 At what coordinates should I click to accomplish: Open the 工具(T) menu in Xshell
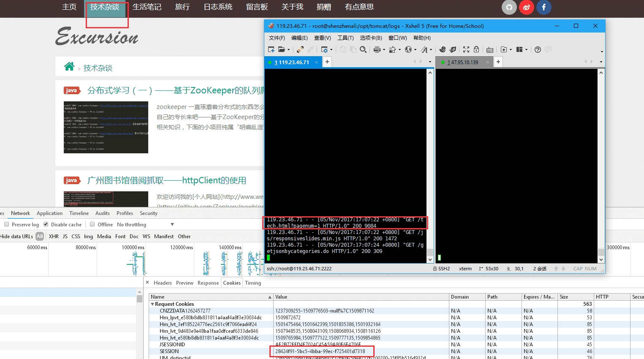coord(345,38)
